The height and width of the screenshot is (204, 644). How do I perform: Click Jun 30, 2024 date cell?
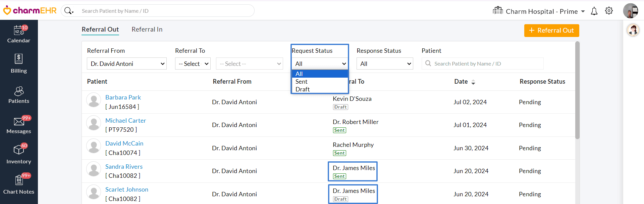coord(471,148)
